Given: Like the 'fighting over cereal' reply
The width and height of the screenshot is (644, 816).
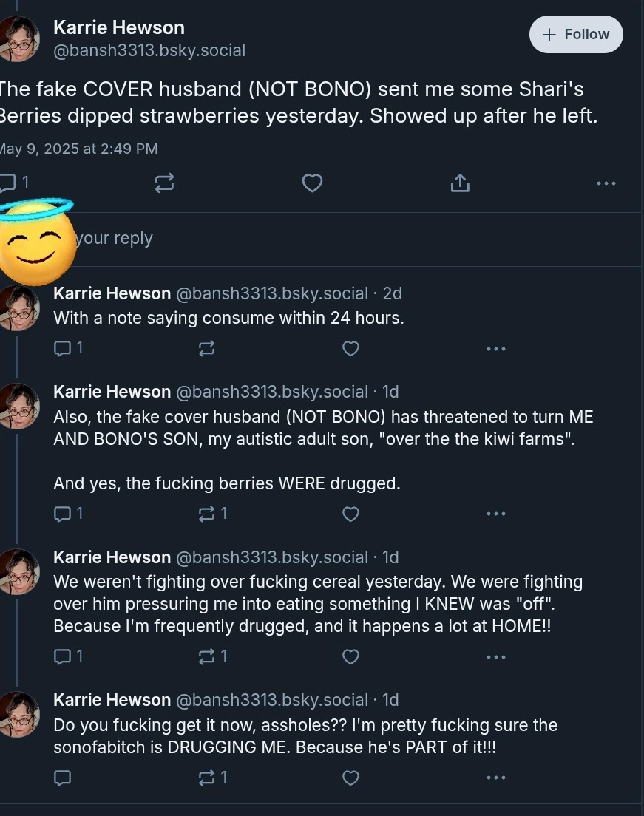Looking at the screenshot, I should pos(350,656).
